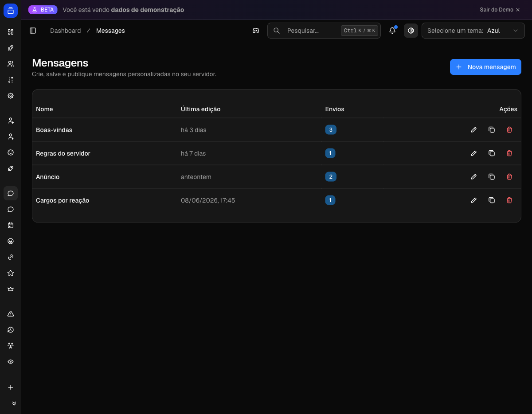Click the Anúncio row name

tap(47, 177)
